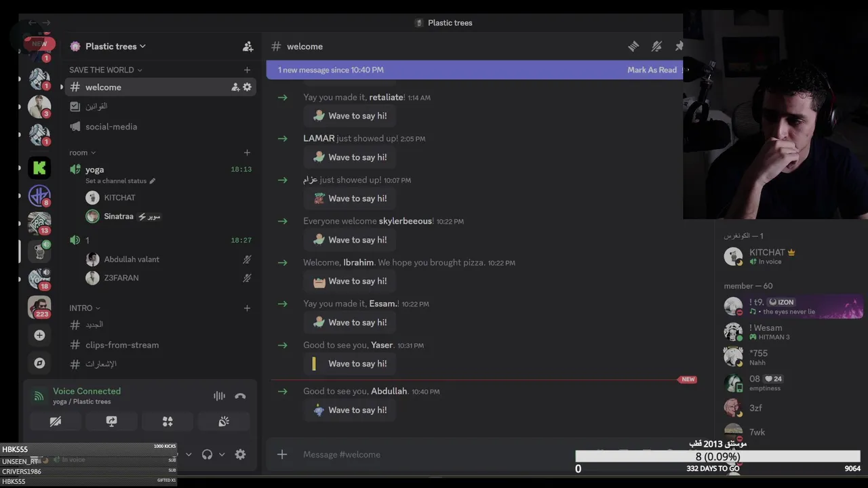This screenshot has height=488, width=868.
Task: Select the welcome text channel
Action: [160, 87]
